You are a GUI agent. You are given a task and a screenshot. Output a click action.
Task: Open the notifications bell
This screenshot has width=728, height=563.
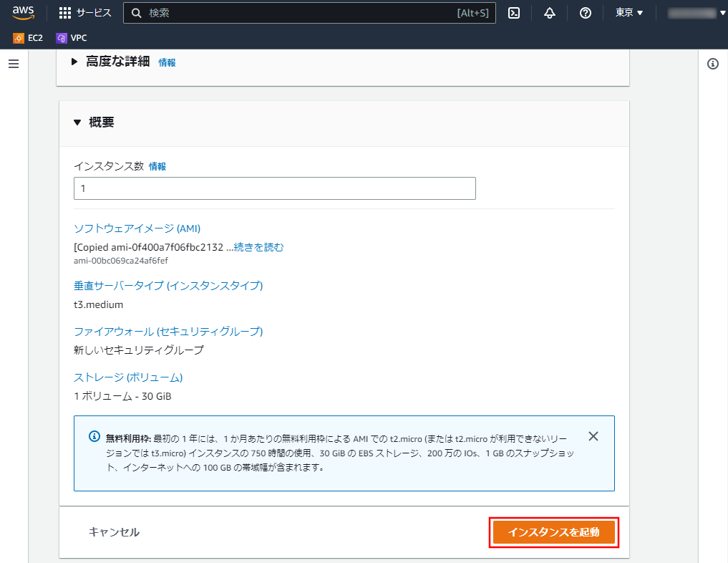(x=550, y=13)
